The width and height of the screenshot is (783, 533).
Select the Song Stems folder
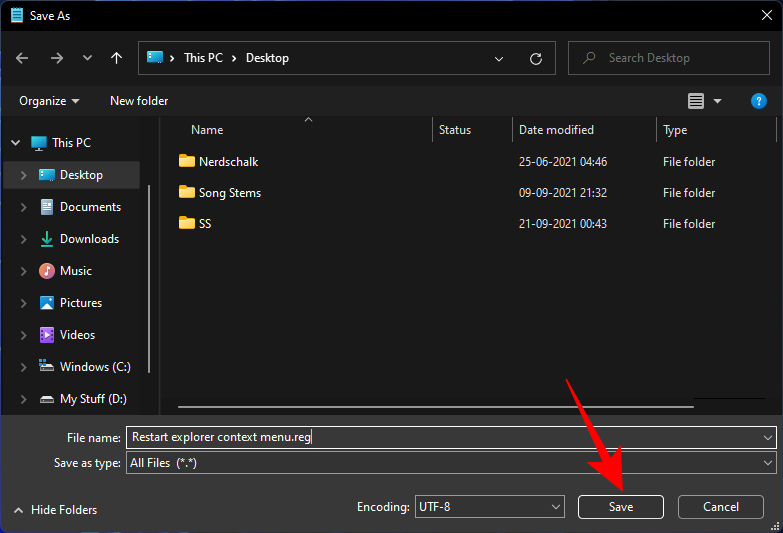pos(230,193)
